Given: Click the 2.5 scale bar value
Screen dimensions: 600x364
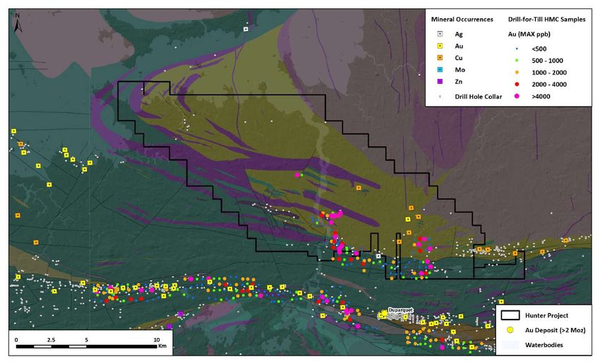Looking at the screenshot, I should 51,339.
